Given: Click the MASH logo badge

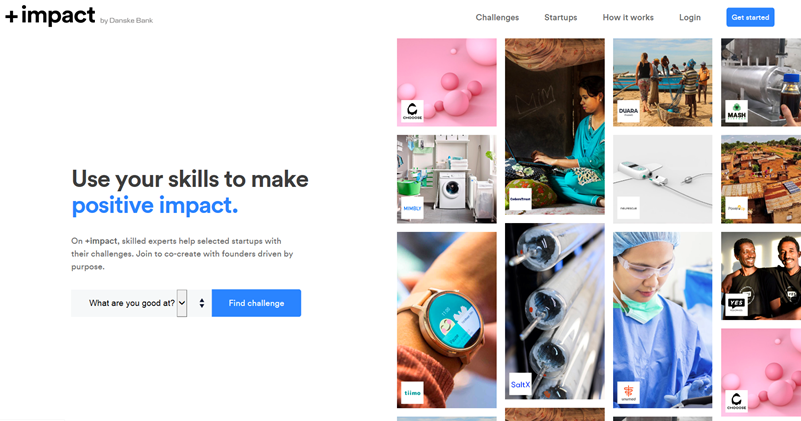Looking at the screenshot, I should click(x=736, y=111).
